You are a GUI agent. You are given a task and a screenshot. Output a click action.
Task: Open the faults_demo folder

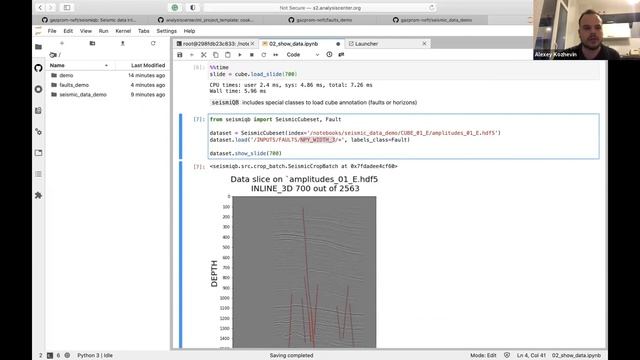coord(74,85)
